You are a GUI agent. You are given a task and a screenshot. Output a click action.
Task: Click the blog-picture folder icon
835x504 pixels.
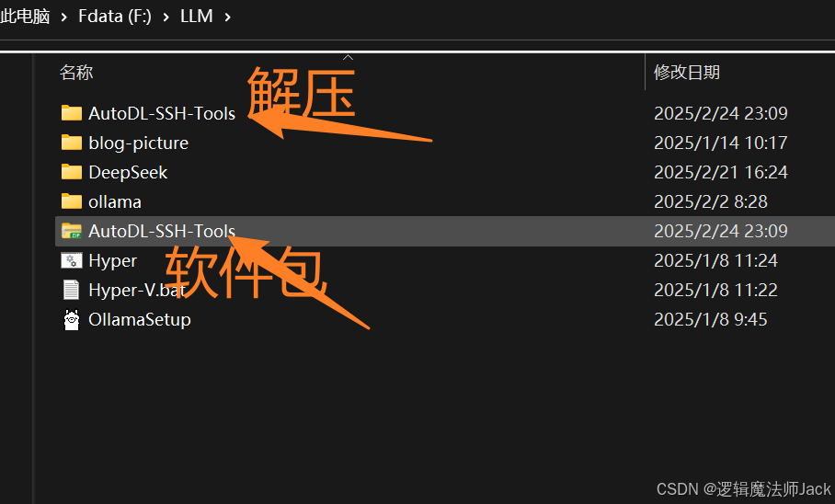[71, 143]
